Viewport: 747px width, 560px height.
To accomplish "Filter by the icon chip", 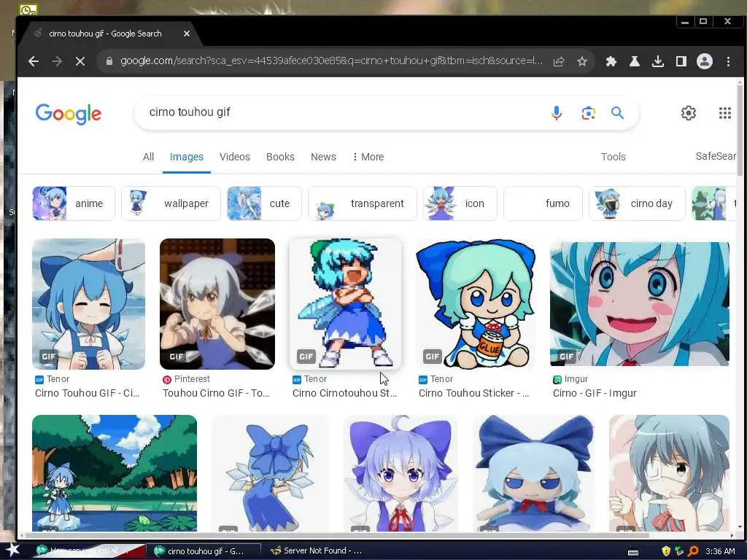I will tap(460, 203).
